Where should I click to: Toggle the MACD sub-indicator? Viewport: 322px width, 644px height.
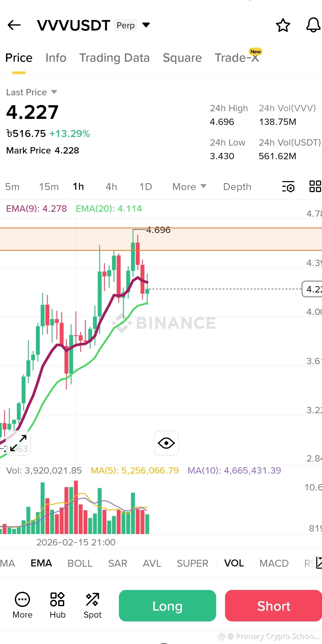pyautogui.click(x=274, y=563)
